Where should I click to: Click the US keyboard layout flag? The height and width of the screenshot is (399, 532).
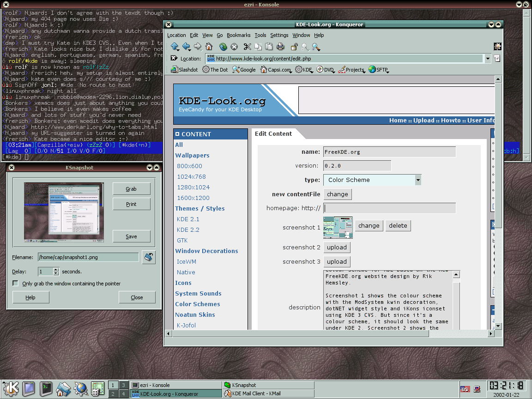point(465,389)
